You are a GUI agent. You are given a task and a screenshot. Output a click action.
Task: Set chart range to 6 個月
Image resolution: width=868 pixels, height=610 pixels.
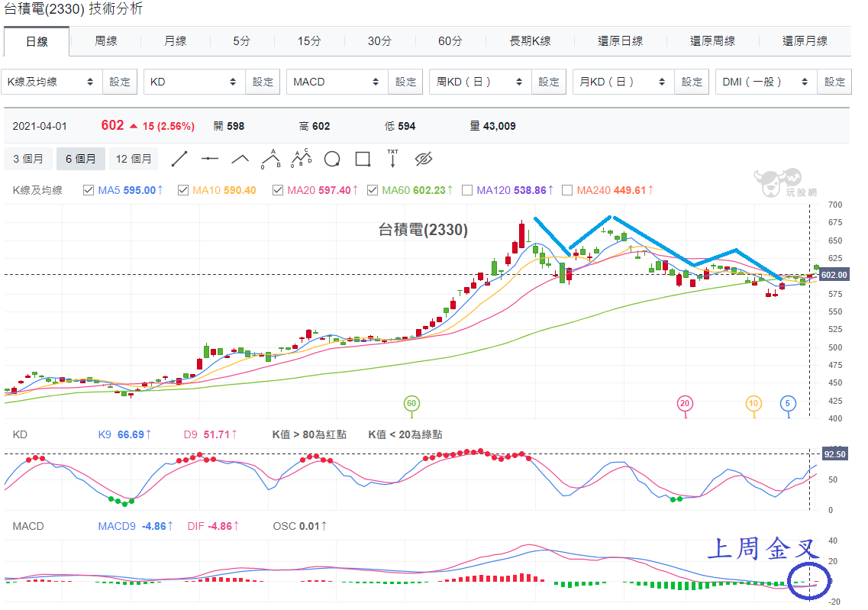click(80, 159)
